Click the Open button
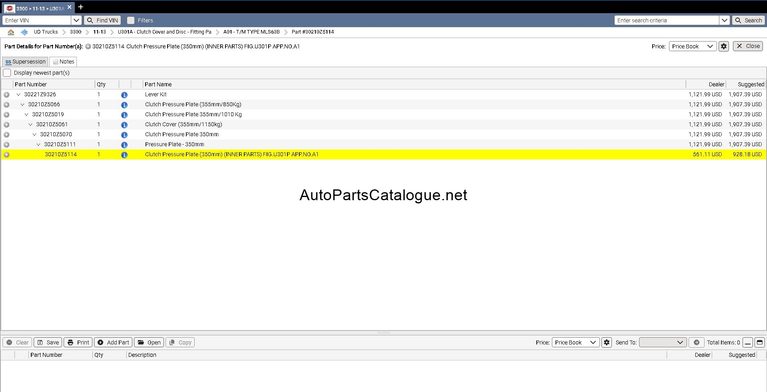Image resolution: width=767 pixels, height=392 pixels. [149, 343]
